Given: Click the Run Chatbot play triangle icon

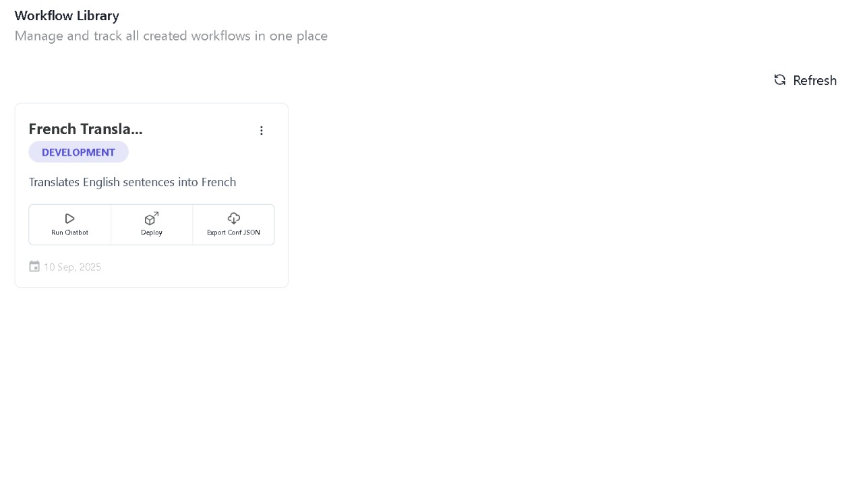Looking at the screenshot, I should pyautogui.click(x=69, y=218).
